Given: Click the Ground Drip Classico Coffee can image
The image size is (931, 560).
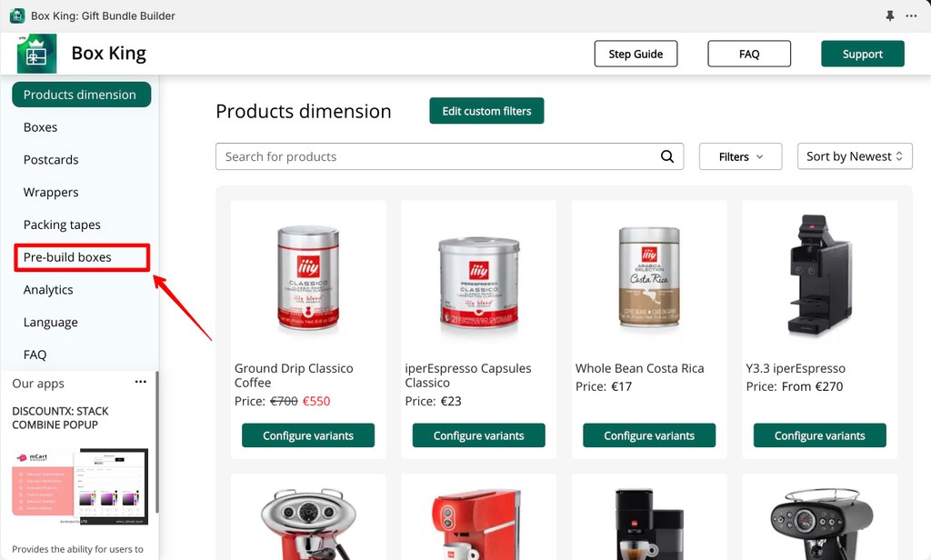Looking at the screenshot, I should coord(308,277).
